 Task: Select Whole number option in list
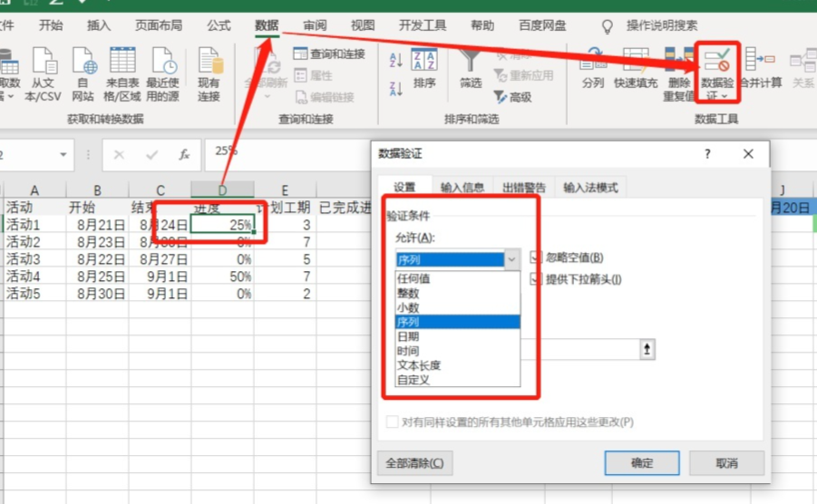pos(458,293)
